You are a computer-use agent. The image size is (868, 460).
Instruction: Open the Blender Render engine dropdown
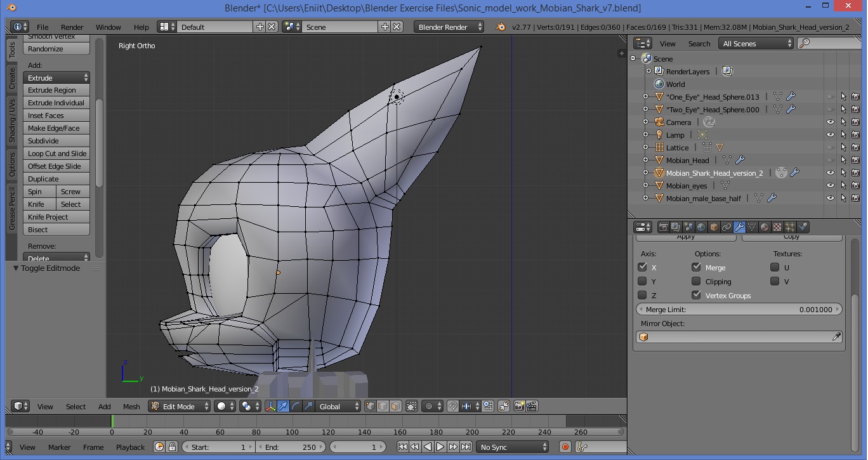pos(449,27)
